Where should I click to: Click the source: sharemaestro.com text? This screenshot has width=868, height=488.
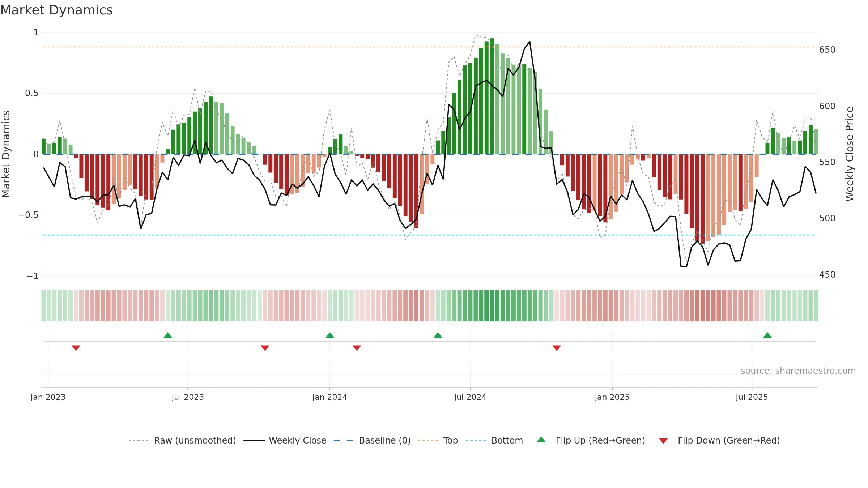(798, 371)
